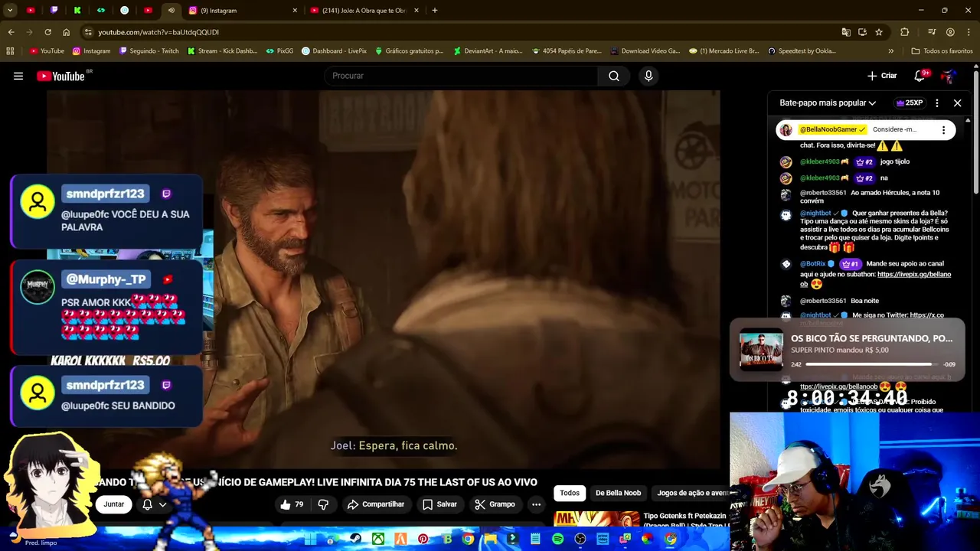Image resolution: width=980 pixels, height=551 pixels.
Task: Save the video with Salvar
Action: (x=439, y=504)
